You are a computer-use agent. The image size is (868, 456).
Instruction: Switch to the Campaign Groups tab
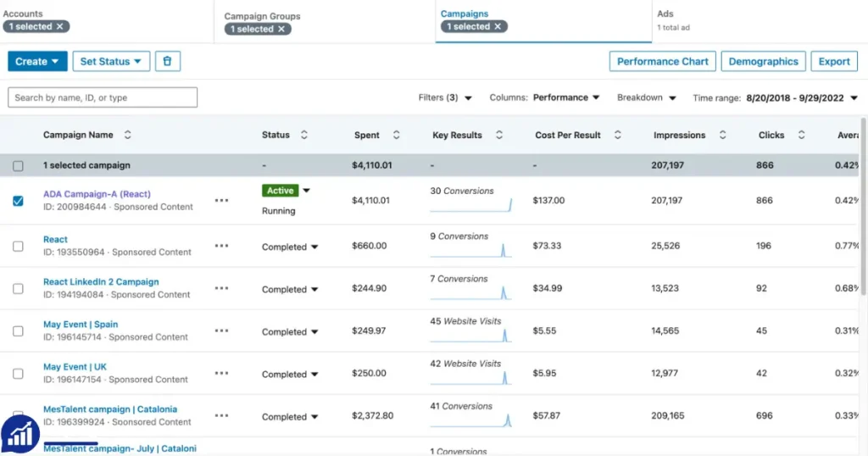pos(262,16)
